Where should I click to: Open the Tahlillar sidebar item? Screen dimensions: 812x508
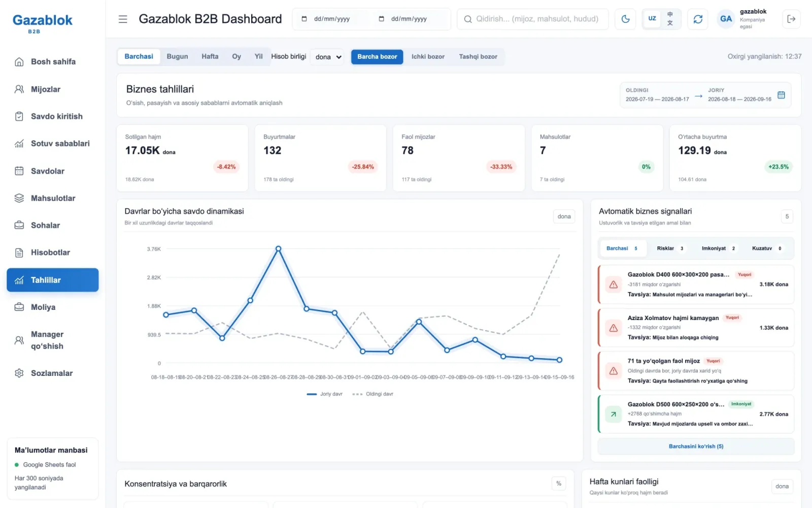(x=53, y=280)
